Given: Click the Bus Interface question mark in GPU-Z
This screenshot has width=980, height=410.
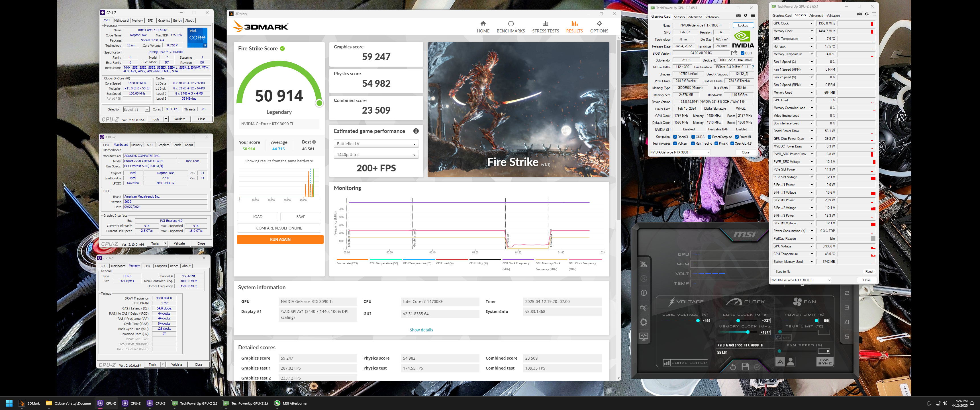Looking at the screenshot, I should (x=752, y=67).
